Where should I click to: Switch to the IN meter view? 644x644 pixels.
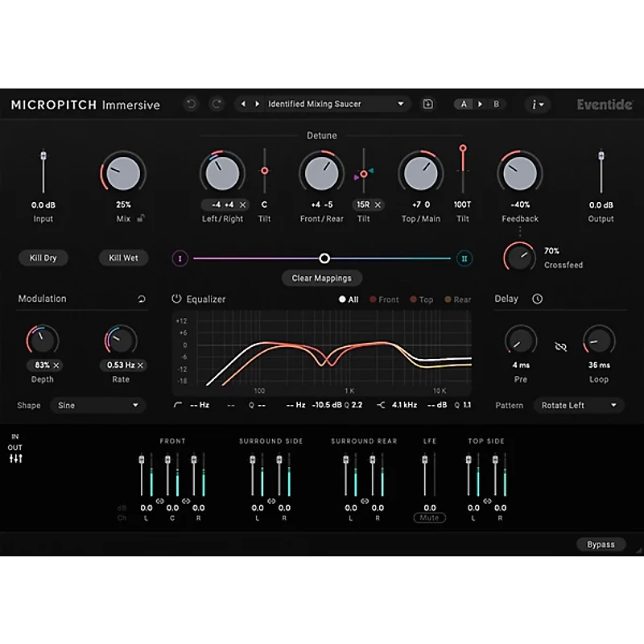coord(15,436)
